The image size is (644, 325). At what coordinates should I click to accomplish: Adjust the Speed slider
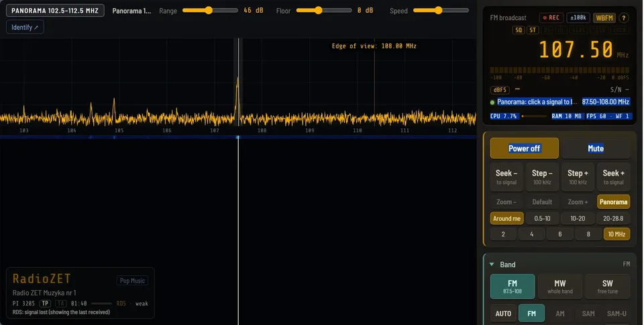click(x=441, y=10)
